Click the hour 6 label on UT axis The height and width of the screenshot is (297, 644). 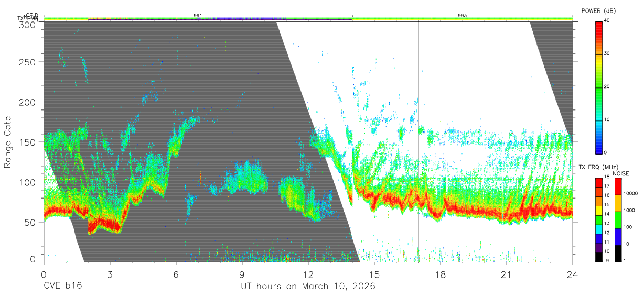click(x=176, y=274)
